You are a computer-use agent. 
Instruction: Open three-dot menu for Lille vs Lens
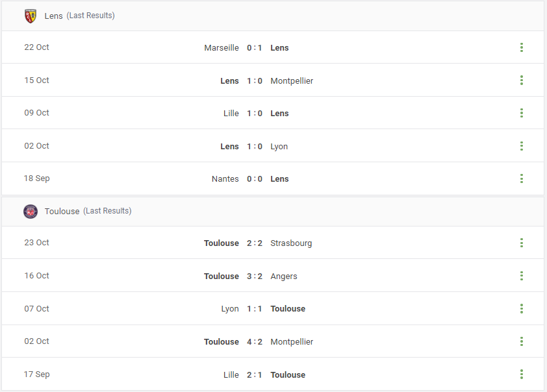522,113
